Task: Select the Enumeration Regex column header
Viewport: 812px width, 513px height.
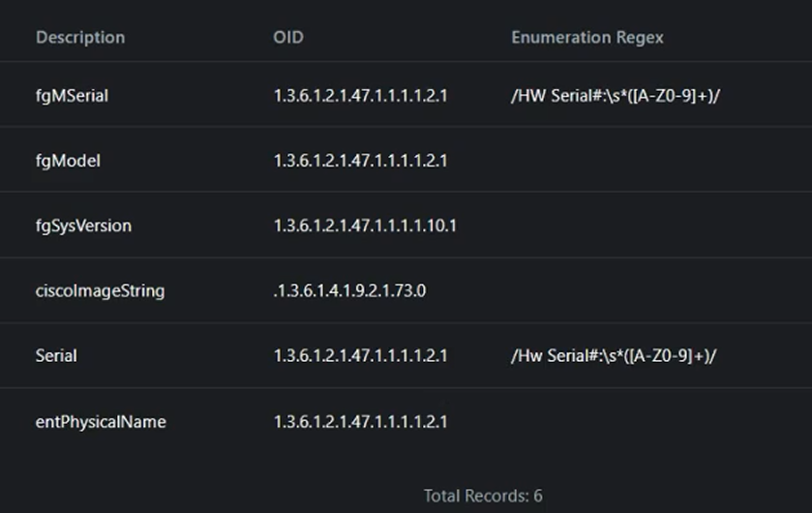Action: [586, 38]
